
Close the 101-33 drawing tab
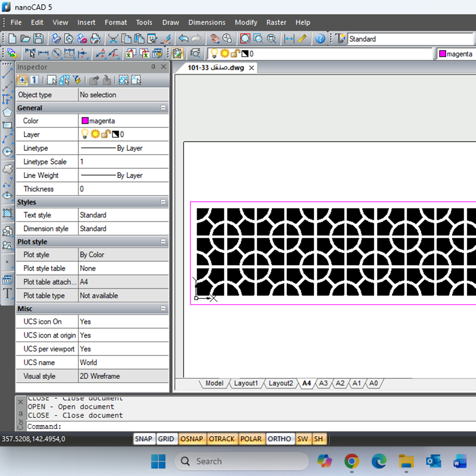coord(251,68)
